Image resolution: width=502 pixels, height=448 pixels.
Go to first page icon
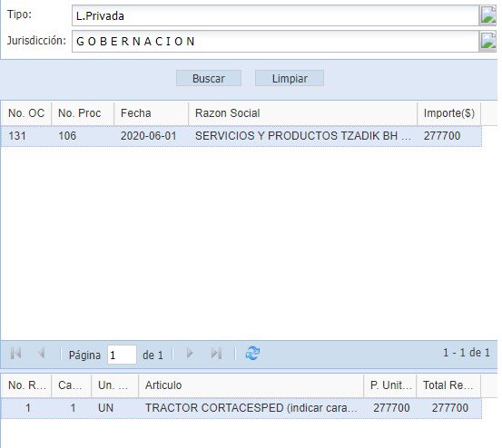(x=15, y=354)
